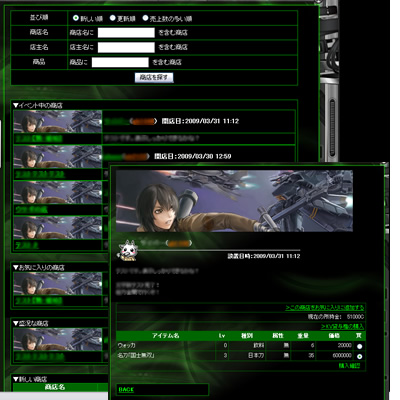This screenshot has width=400, height=400.
Task: Select the 更新順 sort radio button
Action: tap(112, 18)
